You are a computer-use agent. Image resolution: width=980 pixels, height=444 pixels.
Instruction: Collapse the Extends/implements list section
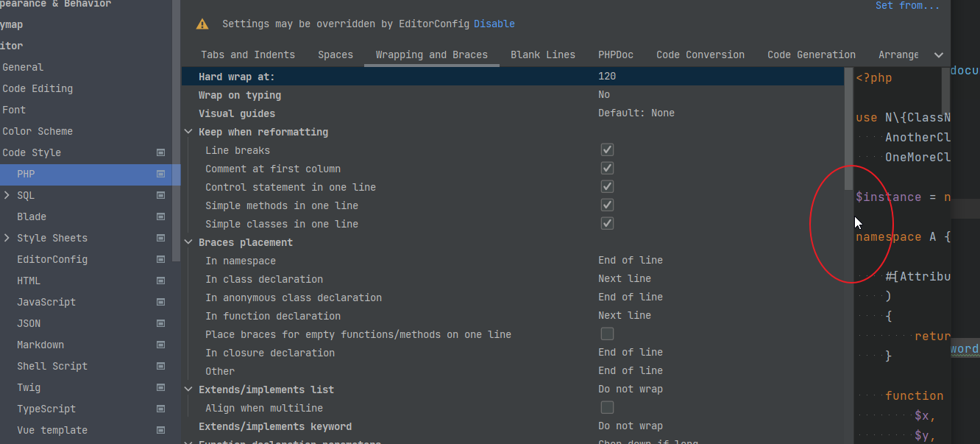click(x=189, y=390)
